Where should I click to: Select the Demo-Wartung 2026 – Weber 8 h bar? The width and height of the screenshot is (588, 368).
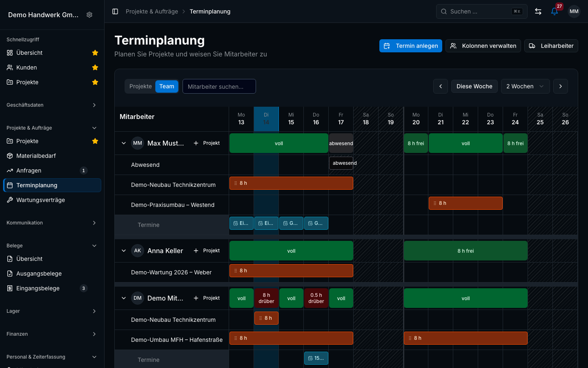291,271
